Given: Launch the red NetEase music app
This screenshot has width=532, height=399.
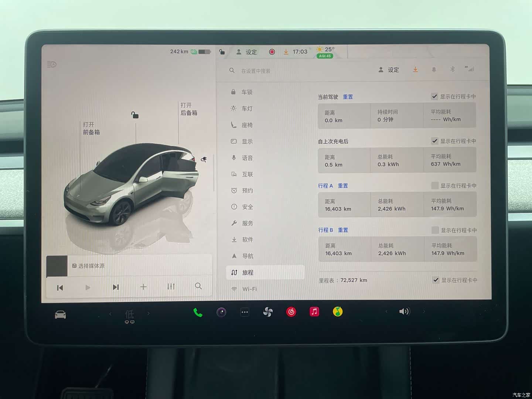Looking at the screenshot, I should point(291,312).
